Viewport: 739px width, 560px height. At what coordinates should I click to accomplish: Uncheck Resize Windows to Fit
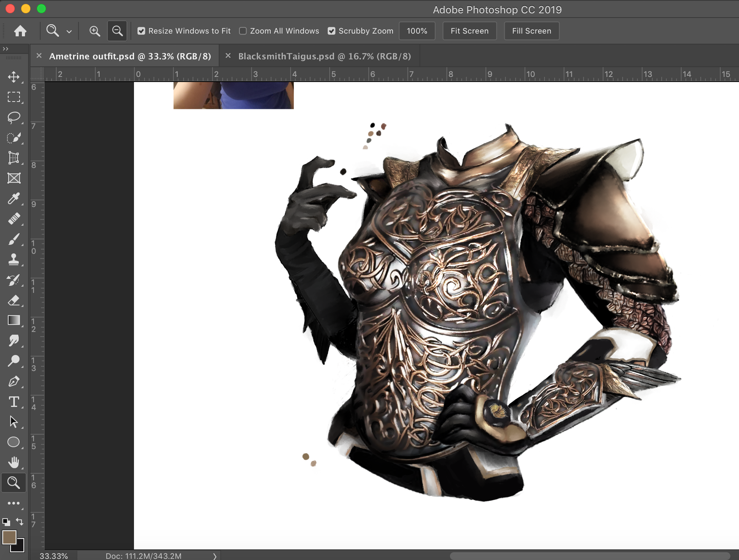141,31
